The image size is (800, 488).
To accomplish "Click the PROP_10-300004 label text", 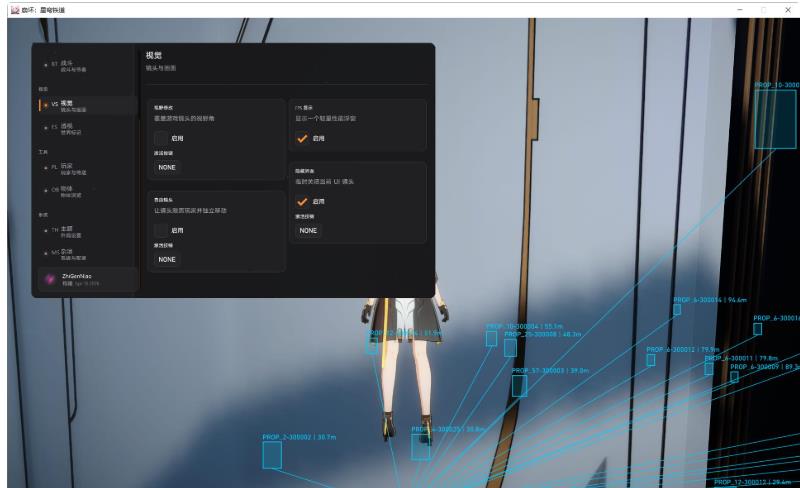I will coord(524,326).
